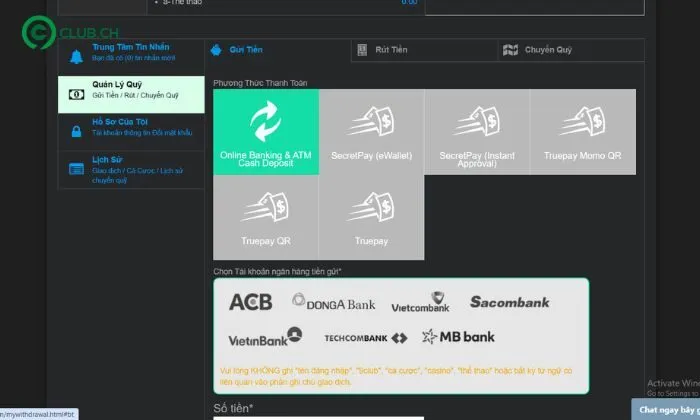Click Gửi Tiền / Rút / Chuyển Quỹ subtitle
700x420 pixels.
(x=135, y=96)
